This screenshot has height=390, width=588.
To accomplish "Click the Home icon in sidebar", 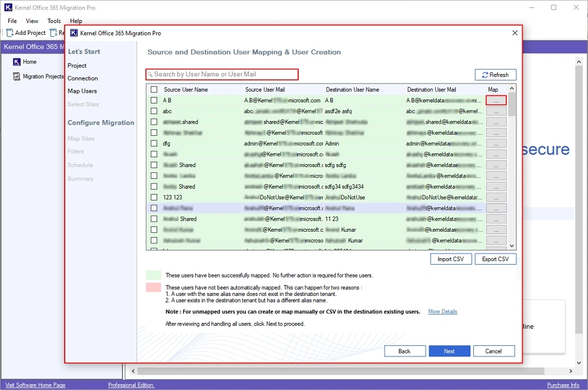I will (x=17, y=62).
